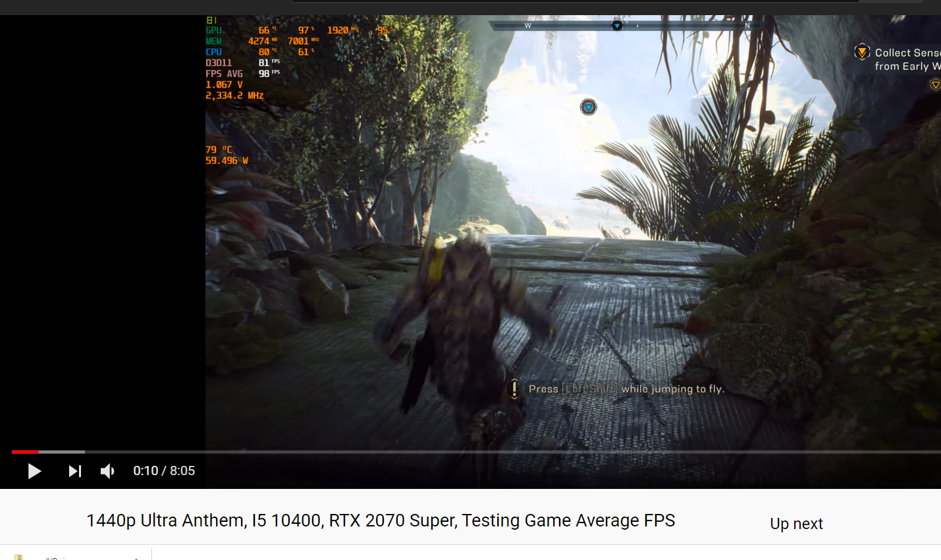Click the '79 °C' temperature readout

tap(219, 149)
